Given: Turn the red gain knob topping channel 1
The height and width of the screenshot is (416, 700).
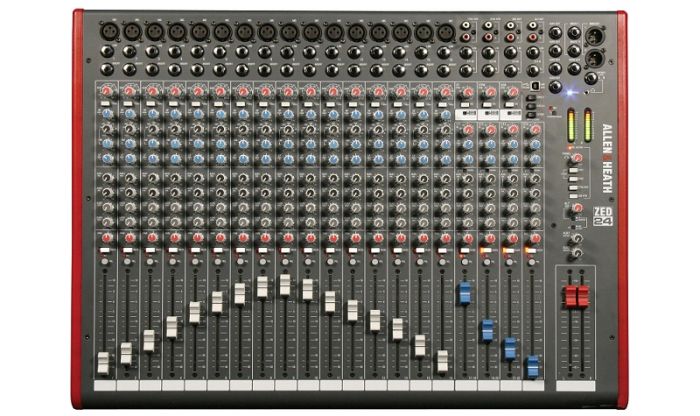Looking at the screenshot, I should click(106, 91).
